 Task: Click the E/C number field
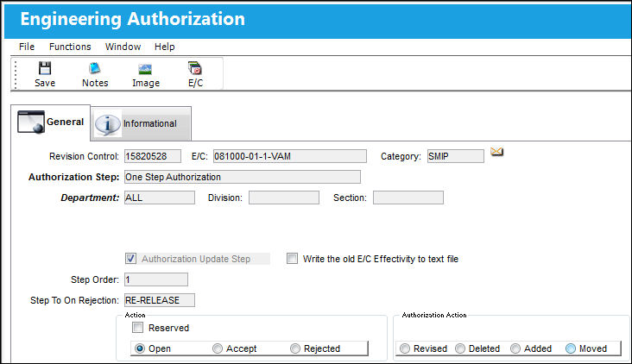coord(290,156)
